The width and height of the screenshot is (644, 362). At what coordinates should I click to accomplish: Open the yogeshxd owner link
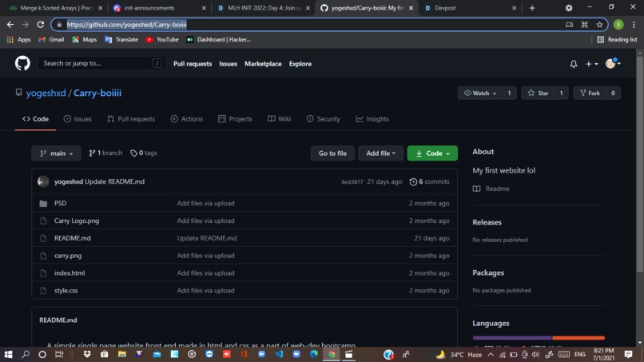coord(46,93)
